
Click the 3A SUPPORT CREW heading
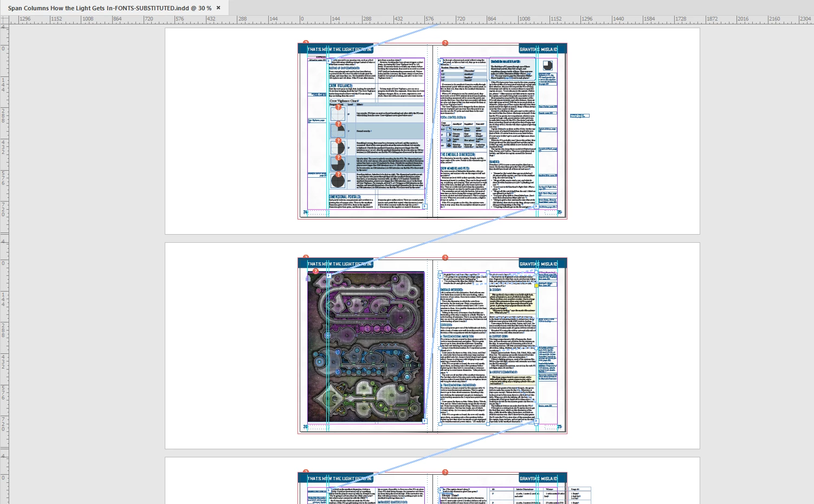[x=499, y=337]
